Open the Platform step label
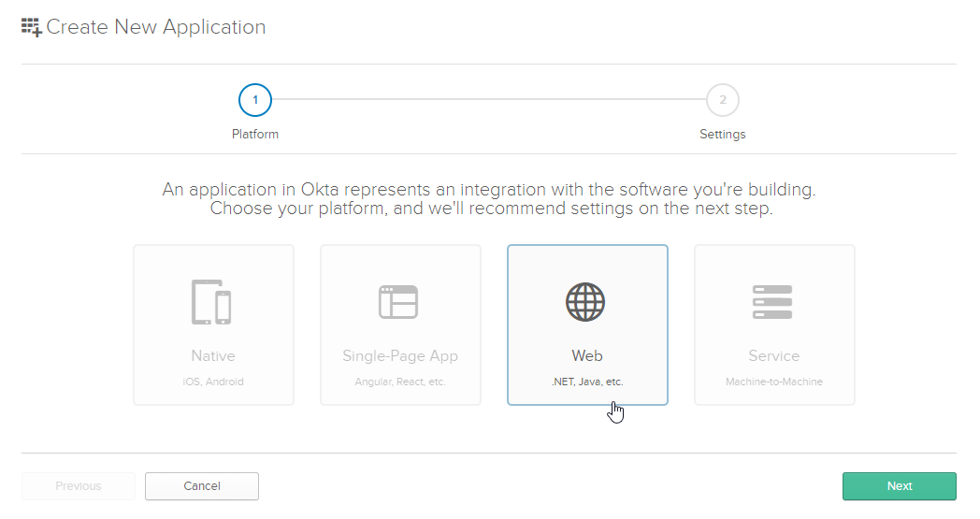Screen dimensions: 980x519 tap(255, 134)
